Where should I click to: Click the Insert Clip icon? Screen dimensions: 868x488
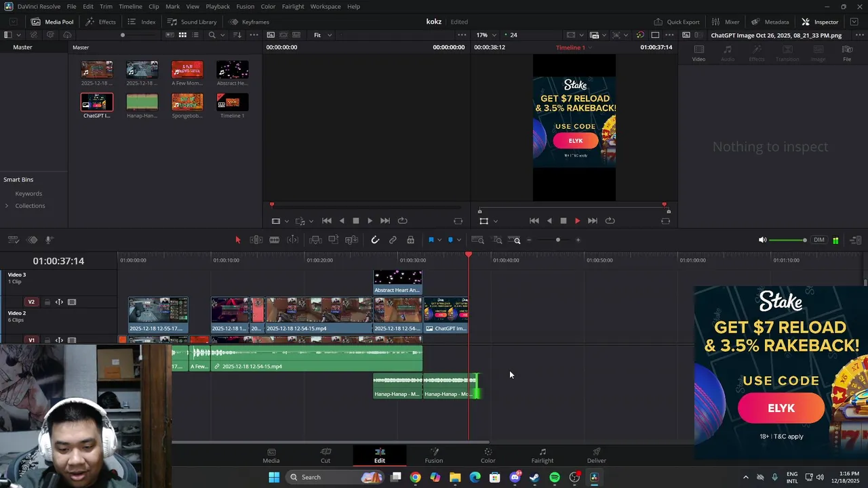(315, 240)
